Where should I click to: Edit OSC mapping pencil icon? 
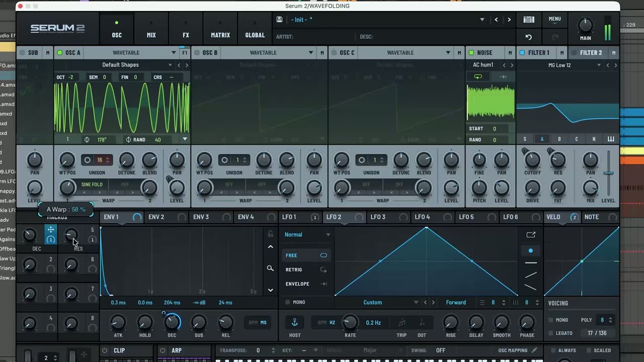point(534,350)
